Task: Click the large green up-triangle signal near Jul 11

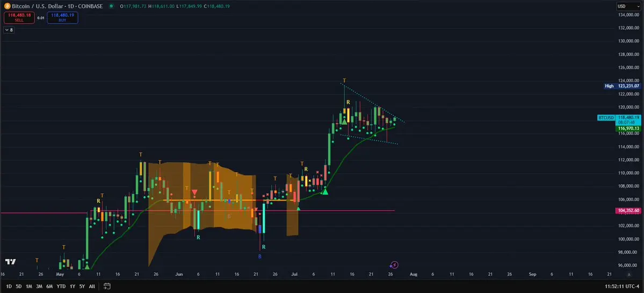Action: point(325,191)
